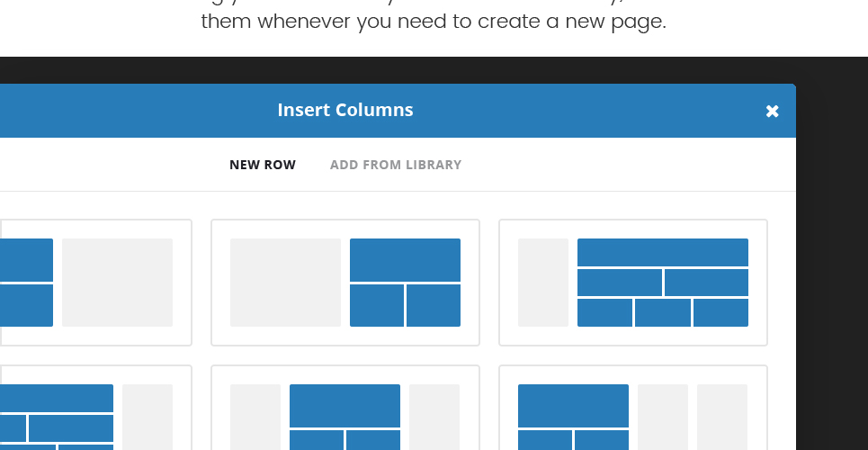868x450 pixels.
Task: Select layout with narrow gray column and three-tier blue grid
Action: pyautogui.click(x=632, y=283)
